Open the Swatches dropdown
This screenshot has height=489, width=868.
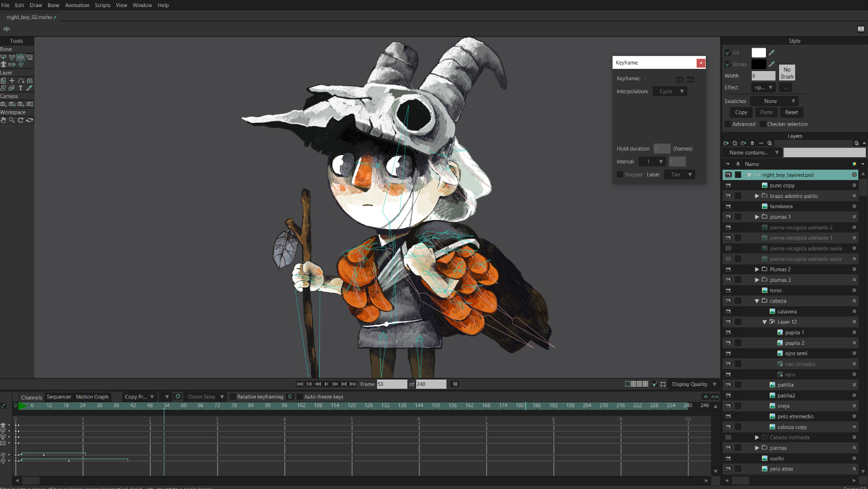point(774,101)
